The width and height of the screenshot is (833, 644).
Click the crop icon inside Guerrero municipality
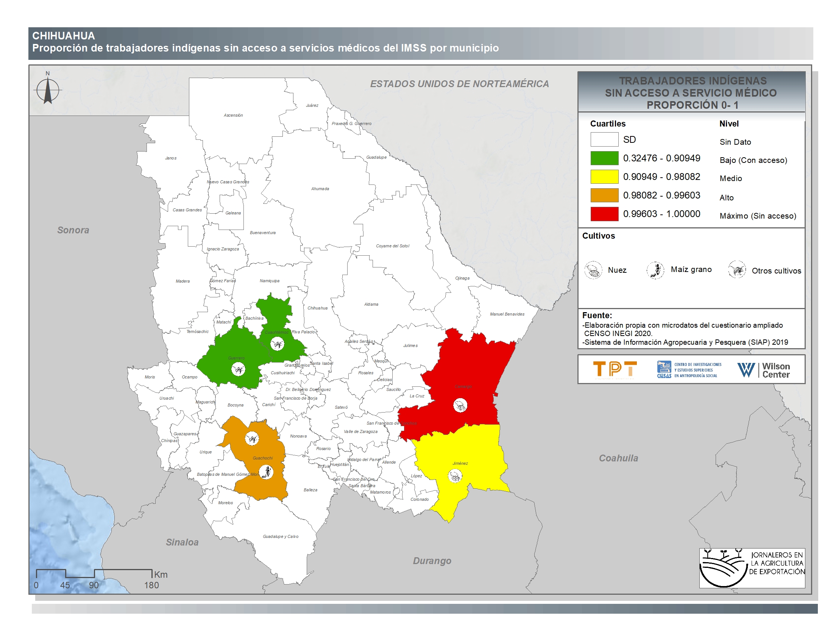click(239, 369)
